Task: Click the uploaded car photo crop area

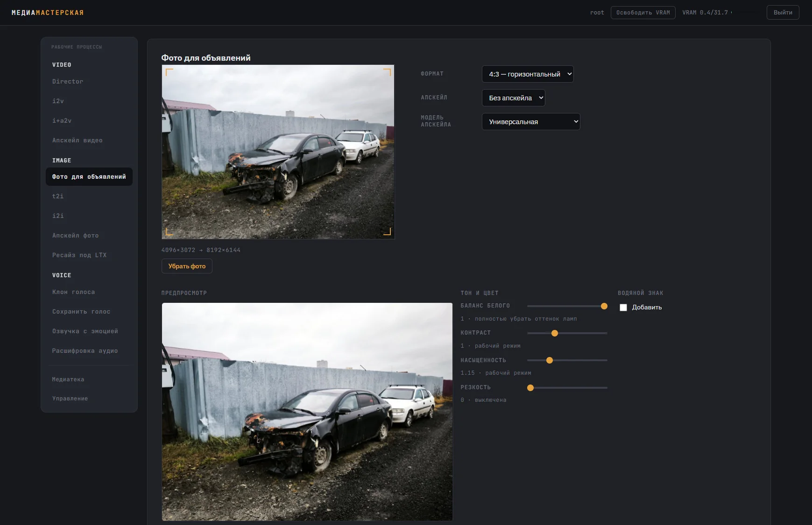Action: pos(278,152)
